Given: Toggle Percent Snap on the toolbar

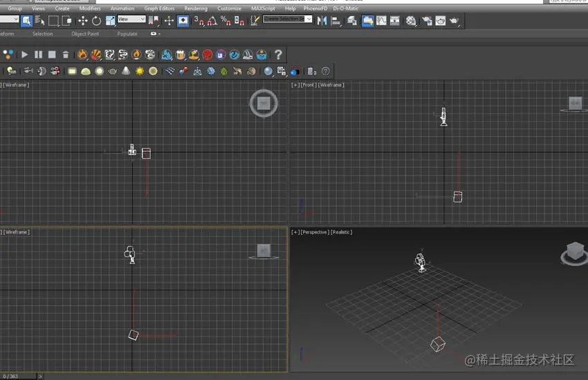Looking at the screenshot, I should [226, 21].
